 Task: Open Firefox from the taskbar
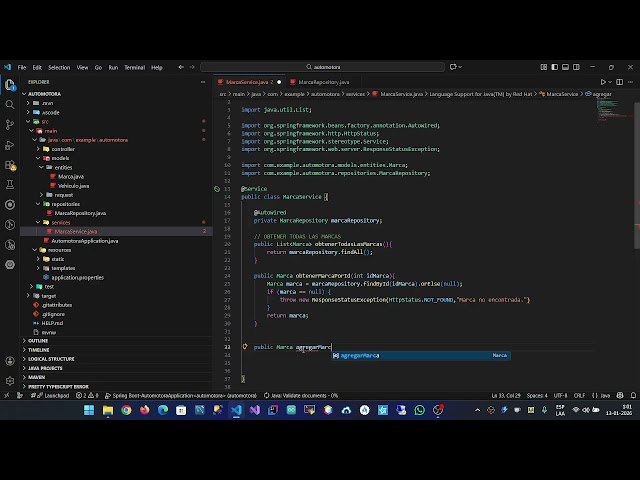144,410
